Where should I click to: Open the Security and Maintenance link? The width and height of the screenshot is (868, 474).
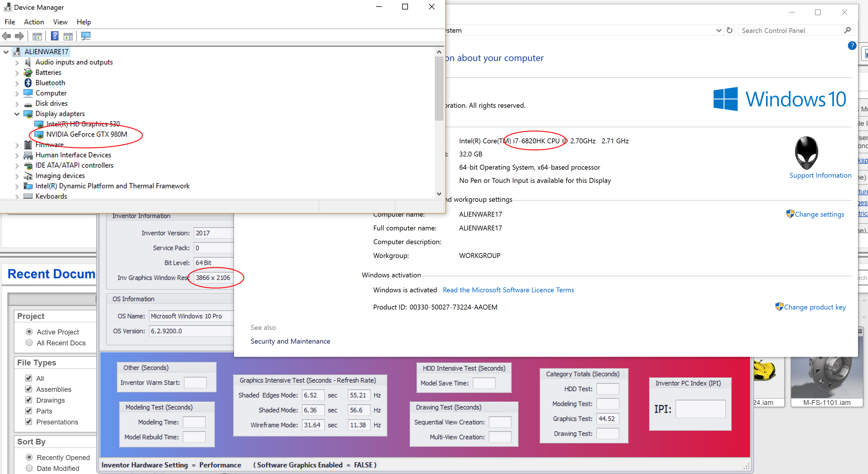(x=290, y=341)
